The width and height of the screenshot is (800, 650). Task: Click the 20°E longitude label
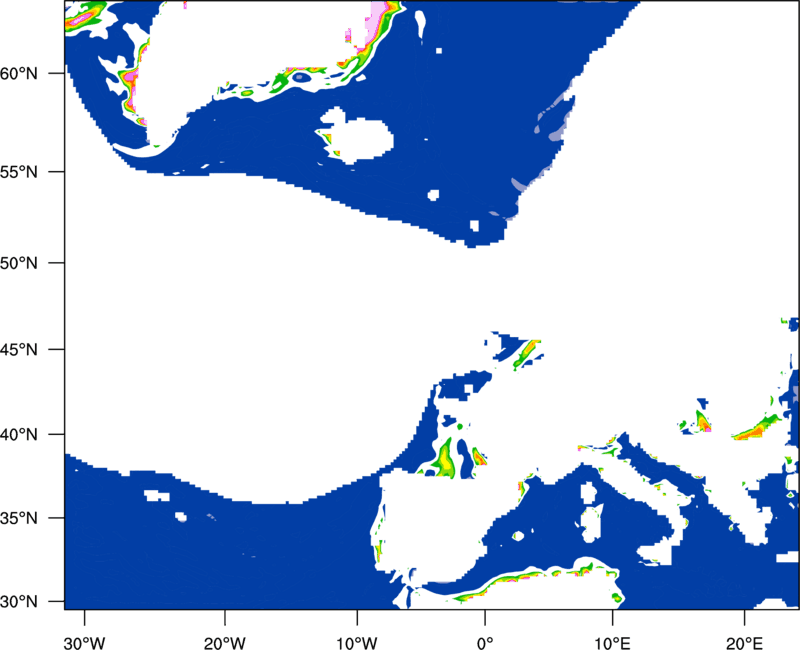(744, 643)
